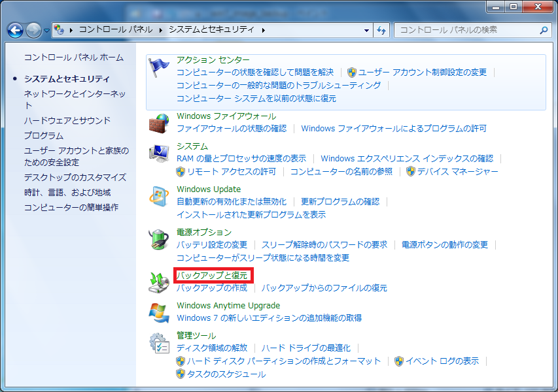Click コンピューターの状態を確認して問題を解決 link
This screenshot has width=558, height=392.
(x=255, y=73)
